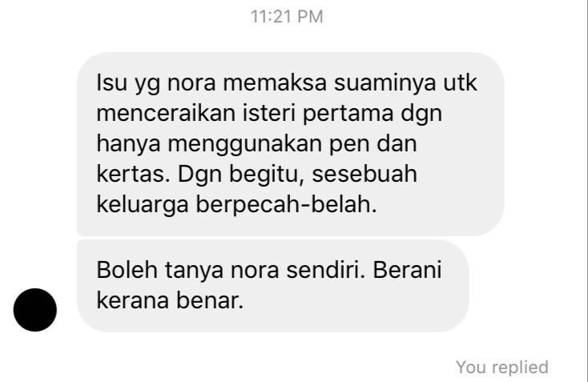Click the word "sendiri" in the second bubble

325,270
